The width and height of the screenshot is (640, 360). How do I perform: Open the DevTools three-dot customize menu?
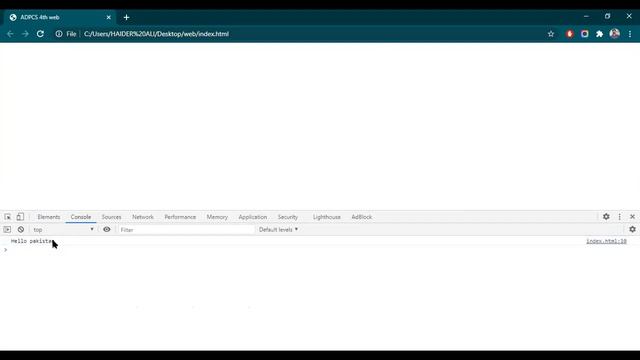620,217
